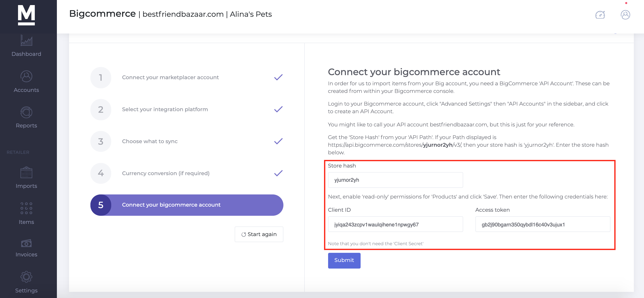This screenshot has height=298, width=644.
Task: Click the Access token label
Action: click(492, 210)
